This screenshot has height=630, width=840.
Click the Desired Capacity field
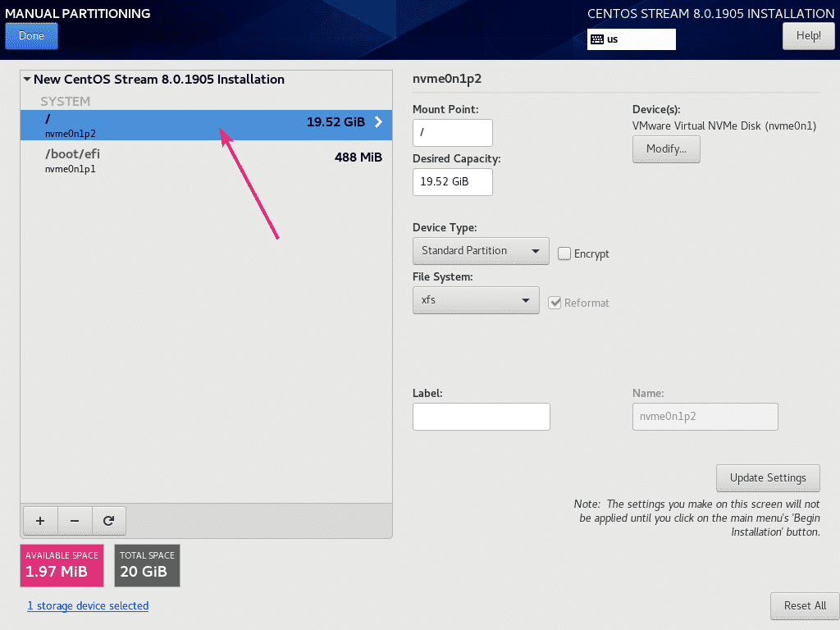[x=452, y=182]
